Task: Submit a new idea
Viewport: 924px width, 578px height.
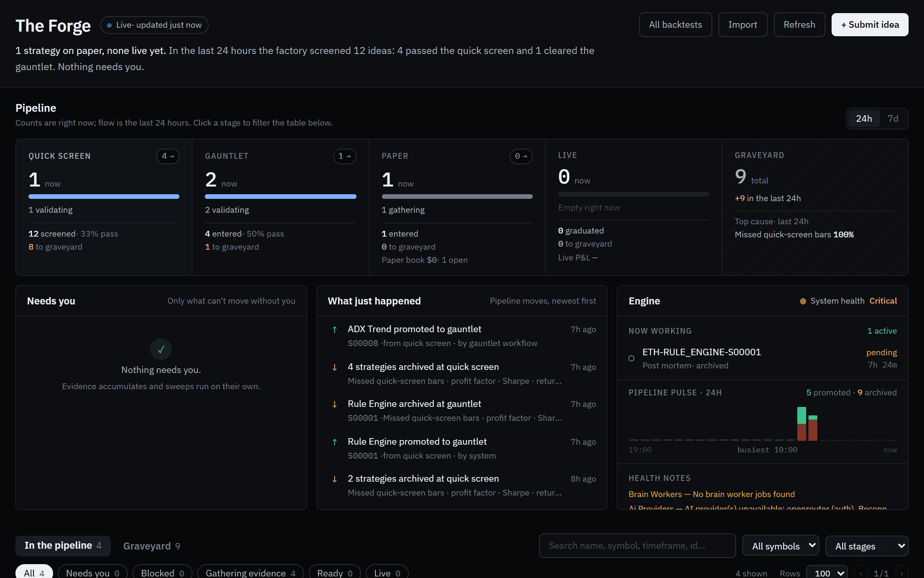Action: [870, 25]
